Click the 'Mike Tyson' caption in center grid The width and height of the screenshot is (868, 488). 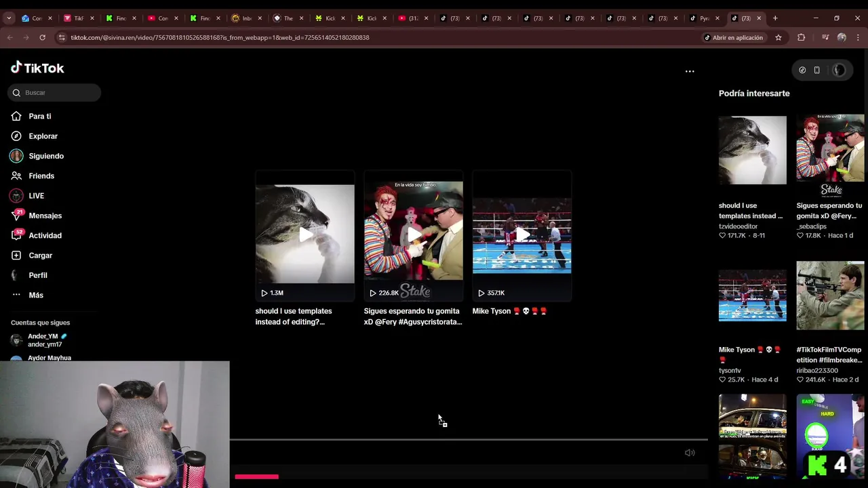[x=509, y=311]
